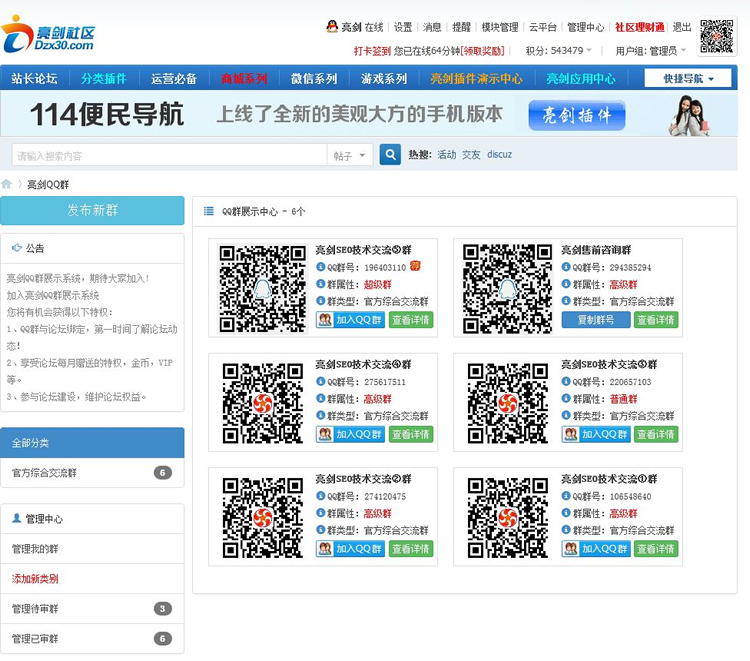Click 加入QQ群 for SEO技术交流④群
The height and width of the screenshot is (661, 750).
[x=351, y=434]
